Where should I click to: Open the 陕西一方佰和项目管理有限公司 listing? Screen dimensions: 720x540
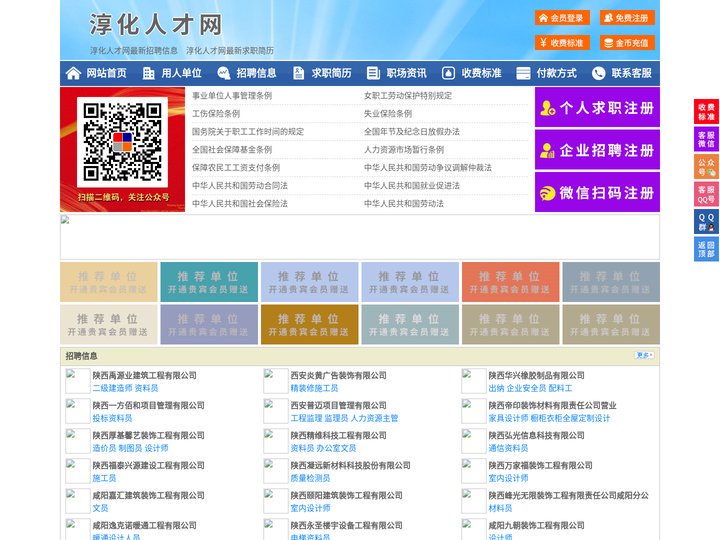click(148, 405)
